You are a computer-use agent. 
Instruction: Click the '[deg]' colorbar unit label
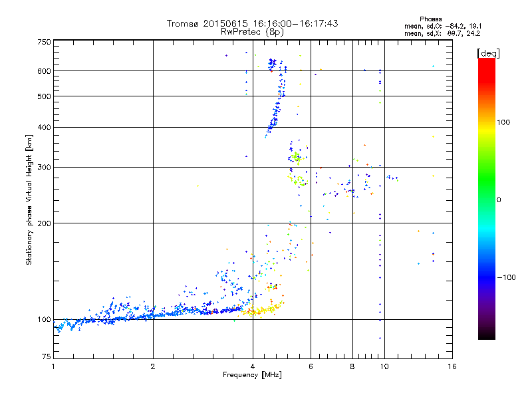point(488,53)
